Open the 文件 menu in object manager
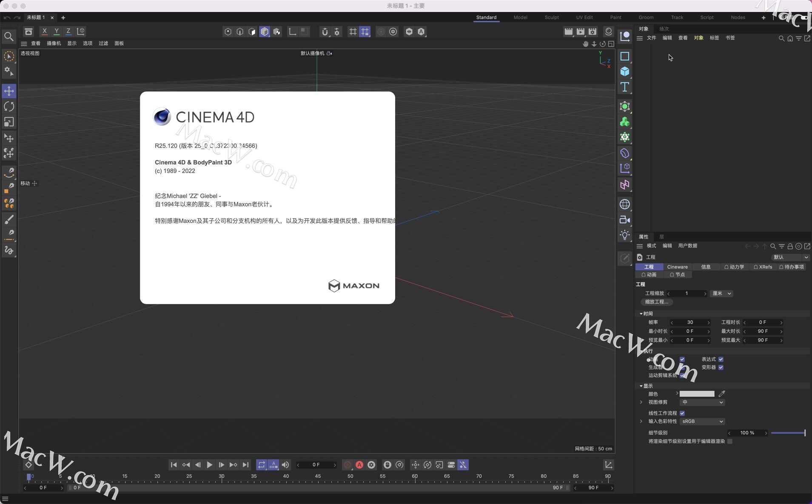Screen dimensions: 812x504 pos(651,38)
